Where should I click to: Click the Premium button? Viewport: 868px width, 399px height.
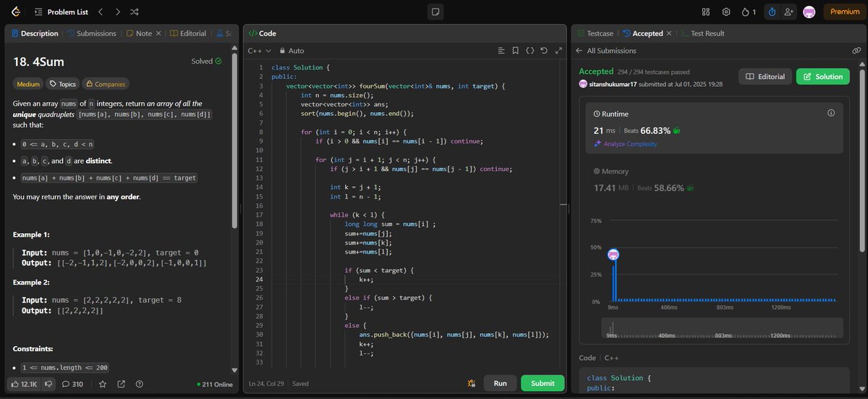click(845, 12)
